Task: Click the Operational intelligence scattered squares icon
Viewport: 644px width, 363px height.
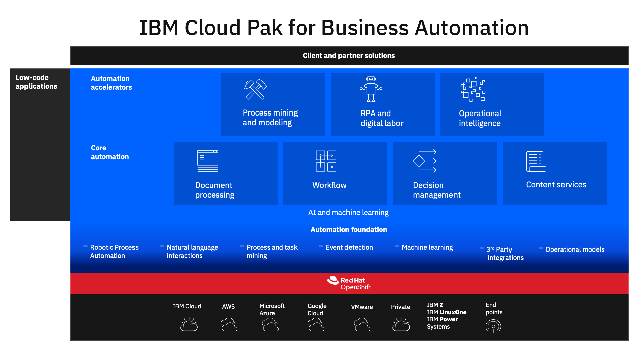Action: pos(473,89)
